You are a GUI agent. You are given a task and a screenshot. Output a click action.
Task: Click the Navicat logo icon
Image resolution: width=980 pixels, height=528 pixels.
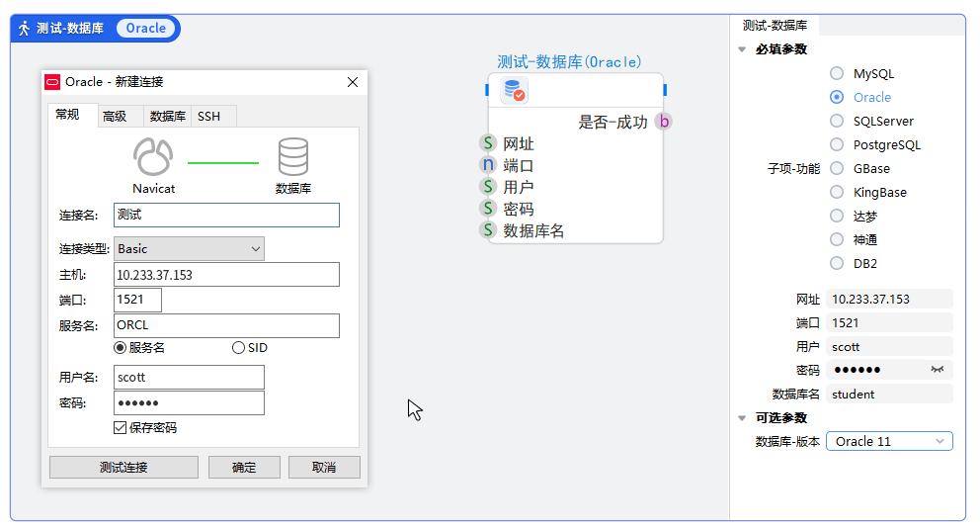[x=153, y=157]
